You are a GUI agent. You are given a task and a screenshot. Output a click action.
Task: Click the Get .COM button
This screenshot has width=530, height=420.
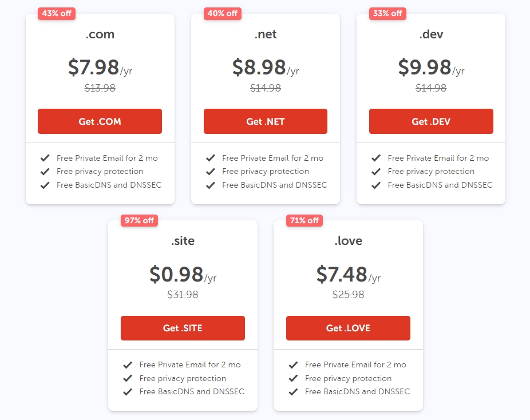click(100, 121)
